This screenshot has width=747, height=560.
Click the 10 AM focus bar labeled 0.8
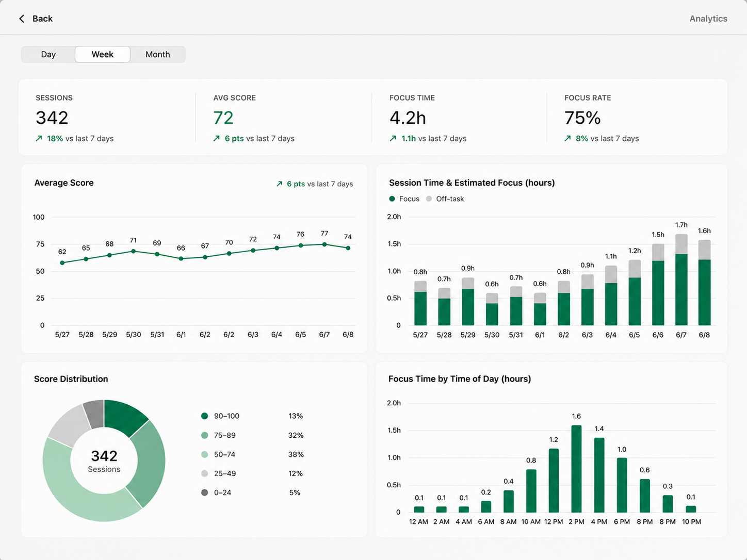(x=531, y=491)
